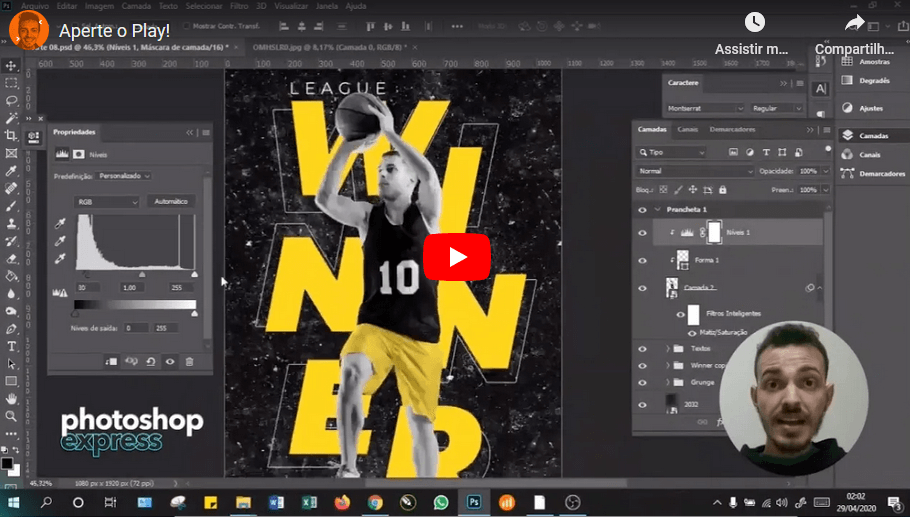Toggle Mostrar Contr. Transf. checkbox
910x517 pixels.
point(186,26)
